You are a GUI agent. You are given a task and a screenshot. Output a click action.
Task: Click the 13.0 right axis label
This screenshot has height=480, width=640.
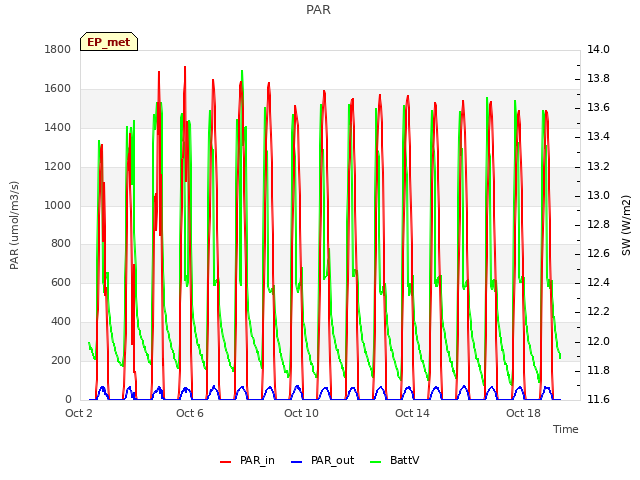[598, 196]
